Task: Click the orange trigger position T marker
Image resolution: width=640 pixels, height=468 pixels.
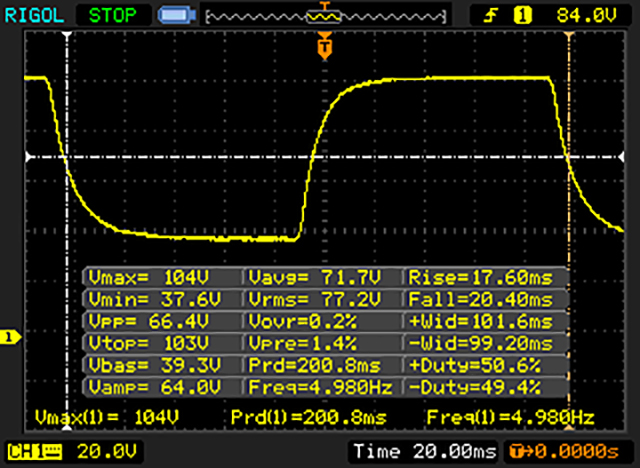Action: (324, 45)
